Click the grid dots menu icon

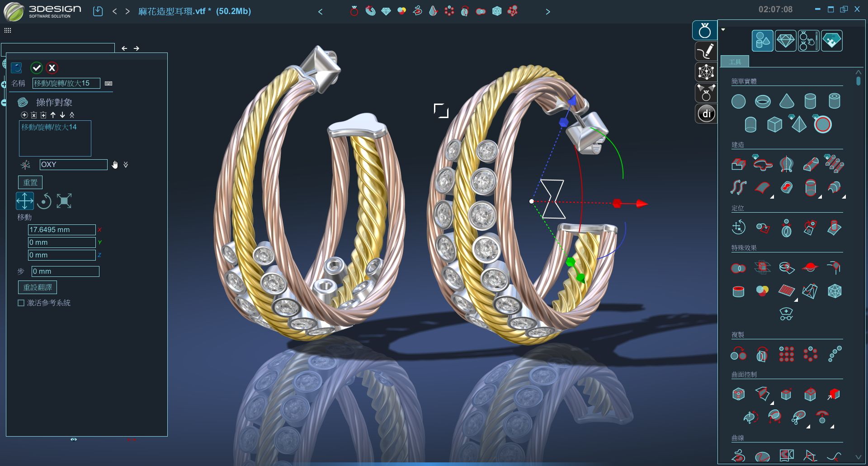(8, 30)
